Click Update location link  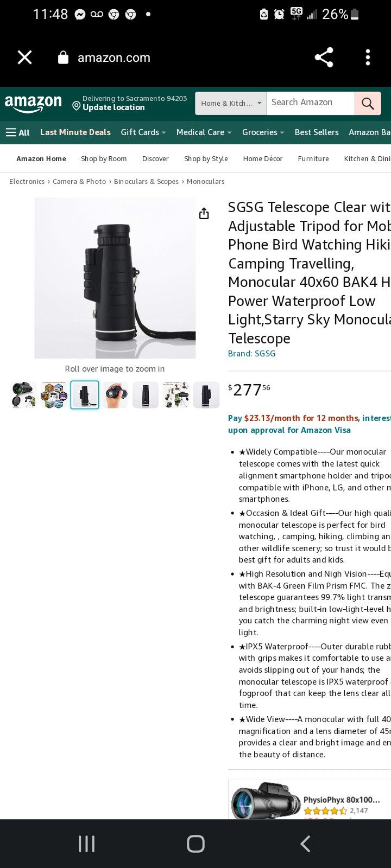point(113,107)
